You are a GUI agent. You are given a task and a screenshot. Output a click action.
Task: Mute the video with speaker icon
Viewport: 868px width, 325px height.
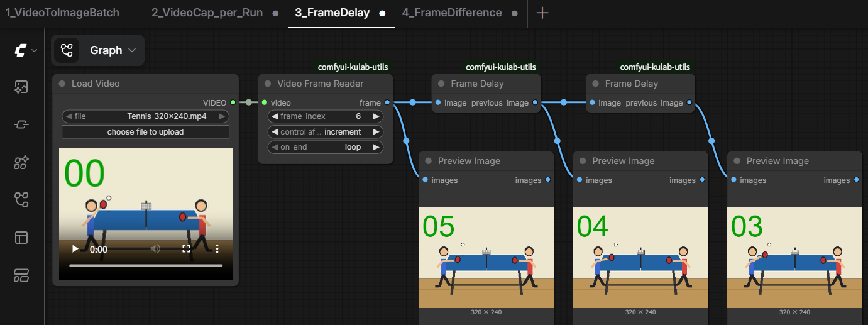tap(155, 249)
